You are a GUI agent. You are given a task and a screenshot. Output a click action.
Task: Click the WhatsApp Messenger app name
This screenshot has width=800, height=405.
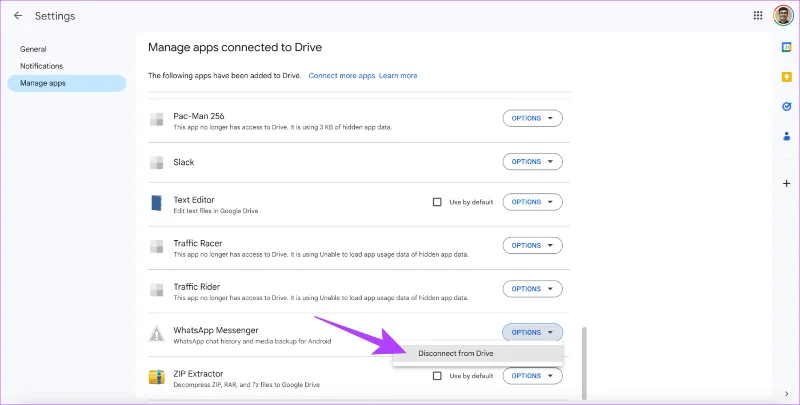coord(216,330)
